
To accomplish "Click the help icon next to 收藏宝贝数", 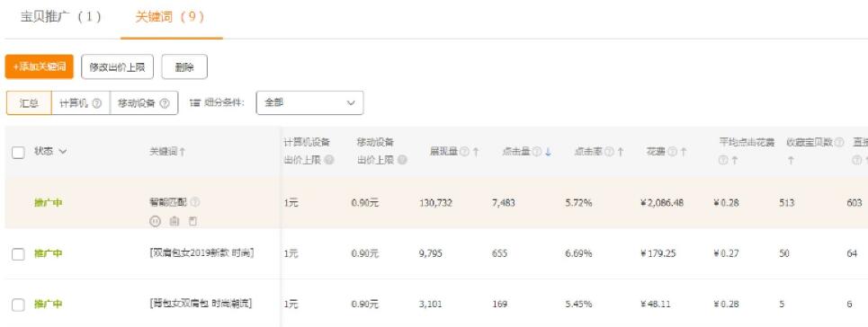I will (x=840, y=143).
